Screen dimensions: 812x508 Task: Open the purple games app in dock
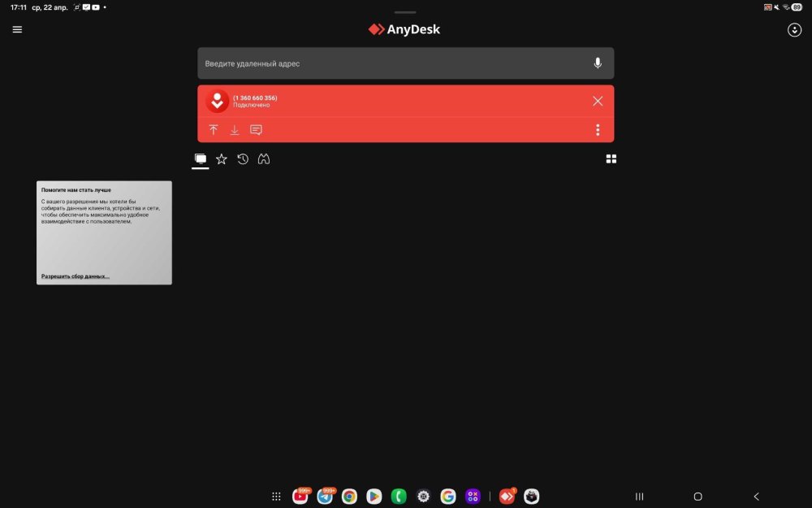(x=473, y=497)
